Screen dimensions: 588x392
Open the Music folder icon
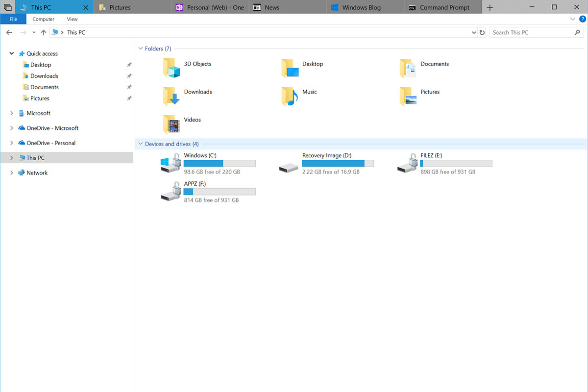click(290, 96)
